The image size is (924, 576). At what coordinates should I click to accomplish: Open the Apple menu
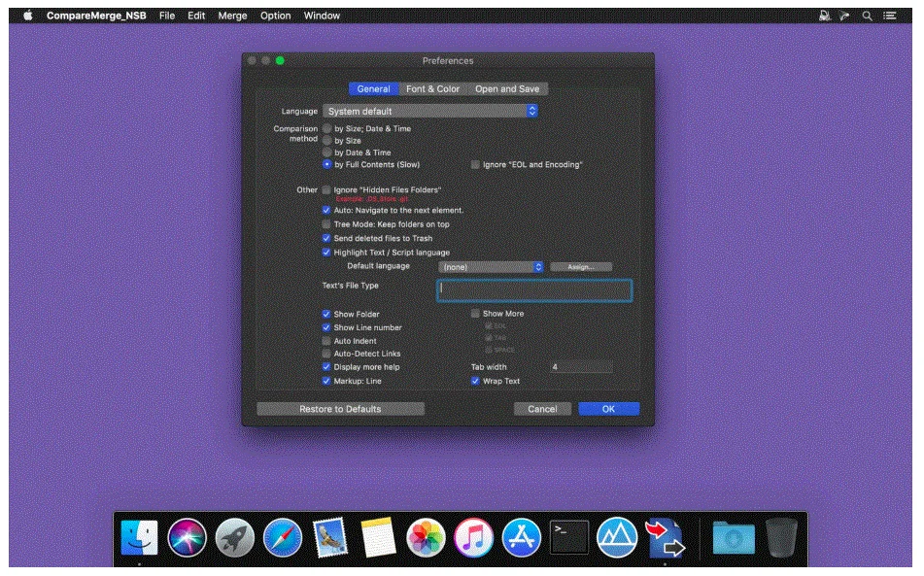(x=28, y=16)
